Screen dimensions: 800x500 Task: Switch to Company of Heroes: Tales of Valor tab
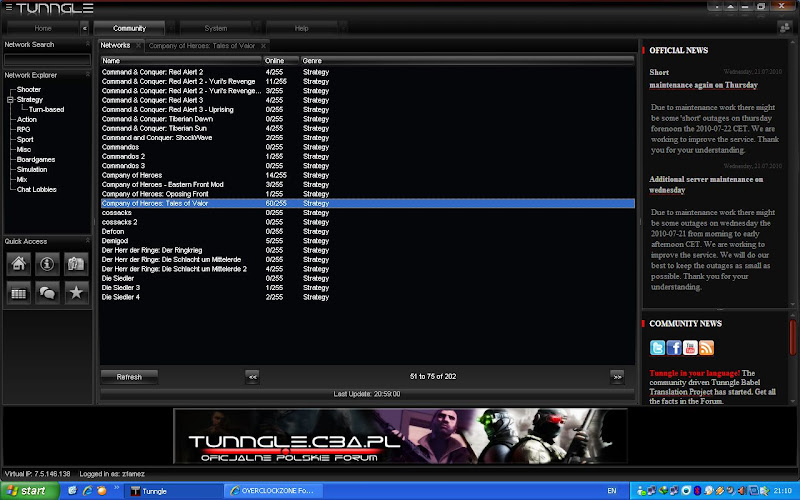[202, 46]
